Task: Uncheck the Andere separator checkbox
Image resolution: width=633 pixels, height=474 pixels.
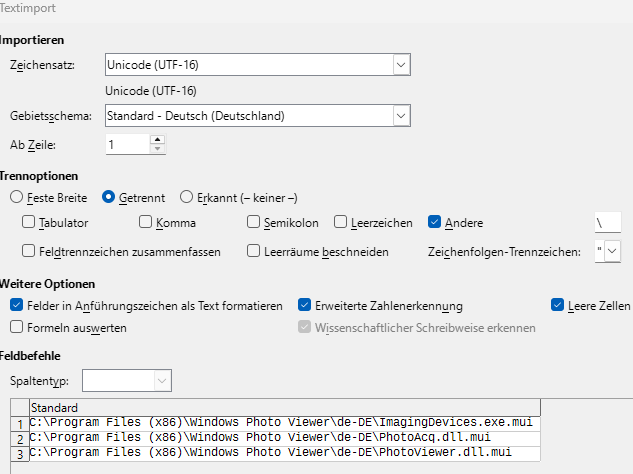Action: [x=435, y=222]
